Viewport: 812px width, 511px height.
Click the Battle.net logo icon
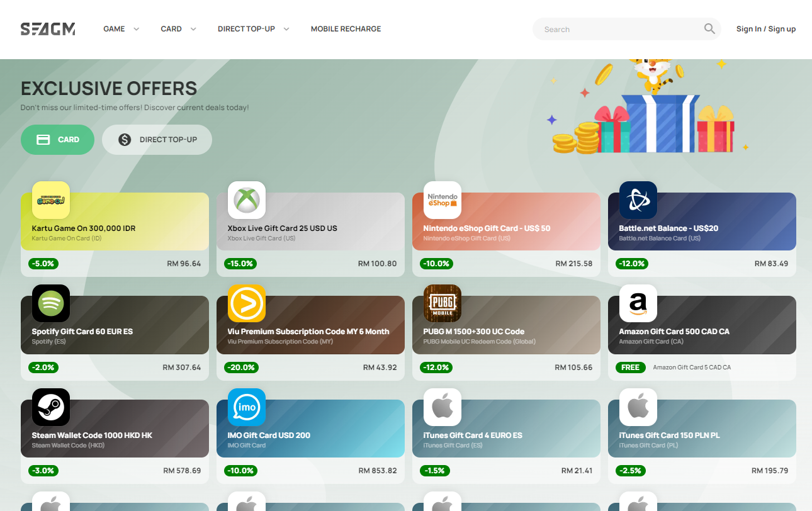tap(638, 200)
